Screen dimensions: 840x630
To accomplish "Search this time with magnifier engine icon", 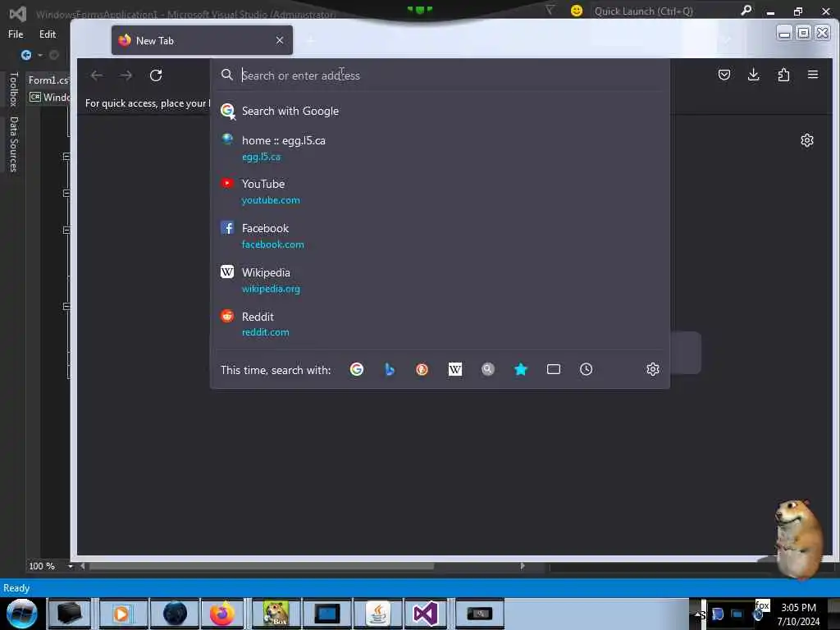I will tap(487, 369).
